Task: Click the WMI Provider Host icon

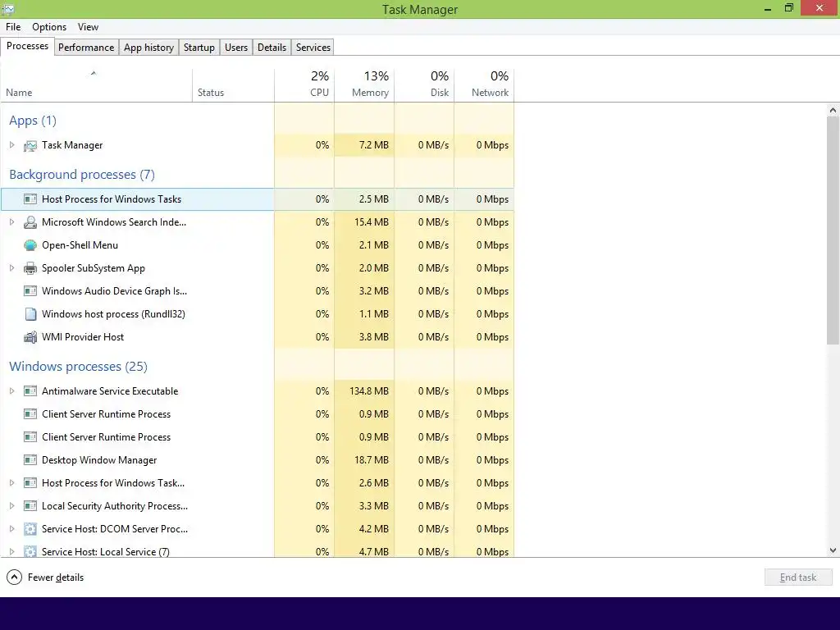Action: point(30,337)
